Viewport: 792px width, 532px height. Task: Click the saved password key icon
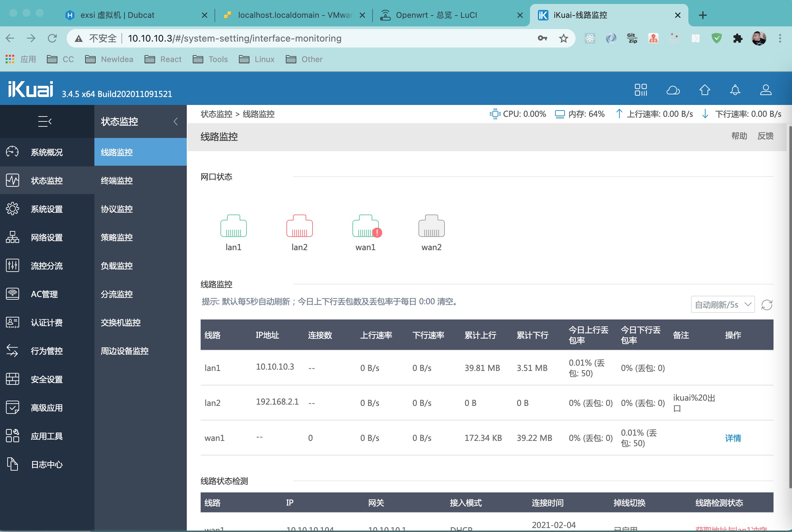point(543,38)
